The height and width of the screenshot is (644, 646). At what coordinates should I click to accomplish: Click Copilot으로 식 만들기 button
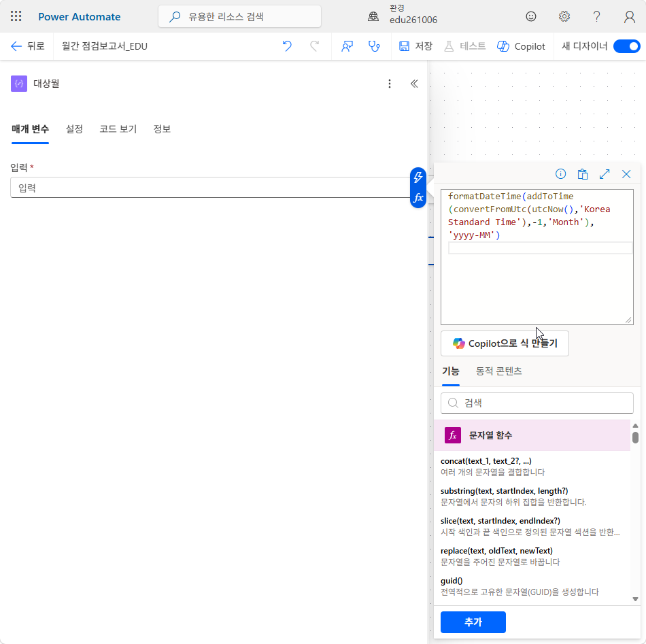[505, 343]
